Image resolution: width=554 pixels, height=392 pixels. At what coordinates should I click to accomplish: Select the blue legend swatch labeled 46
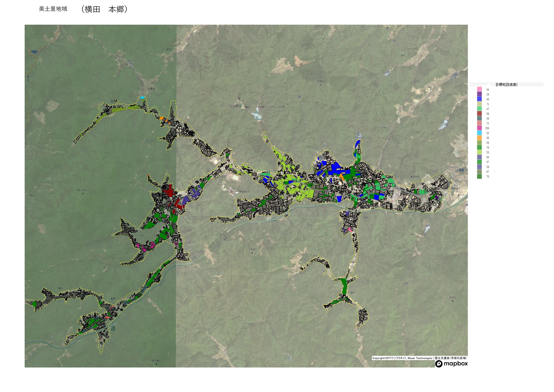[479, 99]
